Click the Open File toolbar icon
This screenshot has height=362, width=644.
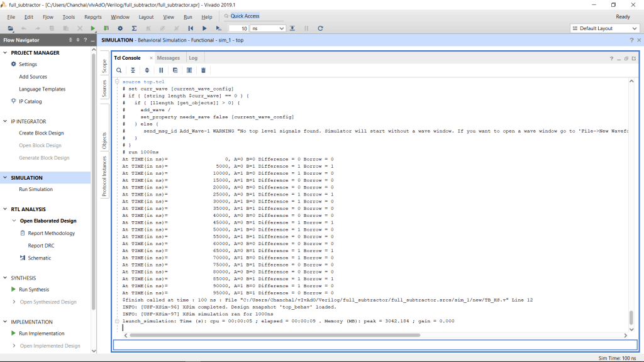coord(10,28)
